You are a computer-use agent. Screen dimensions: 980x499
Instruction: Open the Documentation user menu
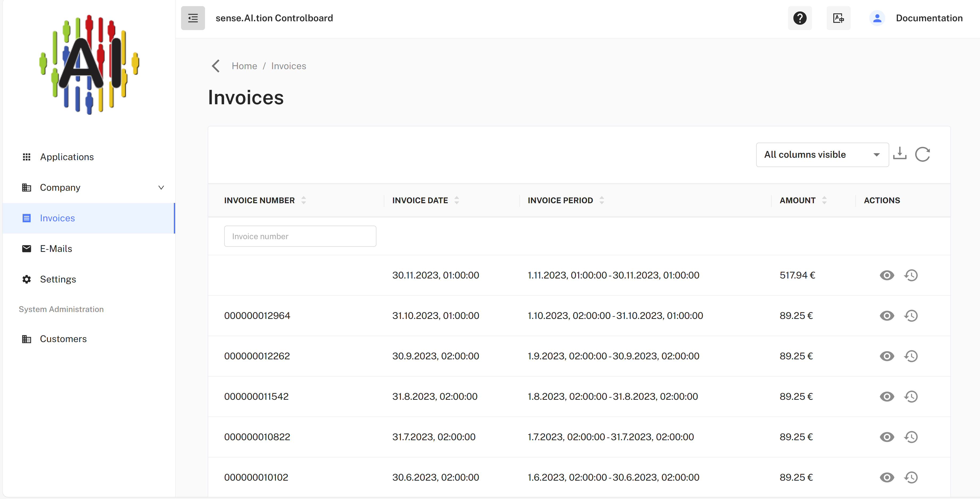click(929, 18)
